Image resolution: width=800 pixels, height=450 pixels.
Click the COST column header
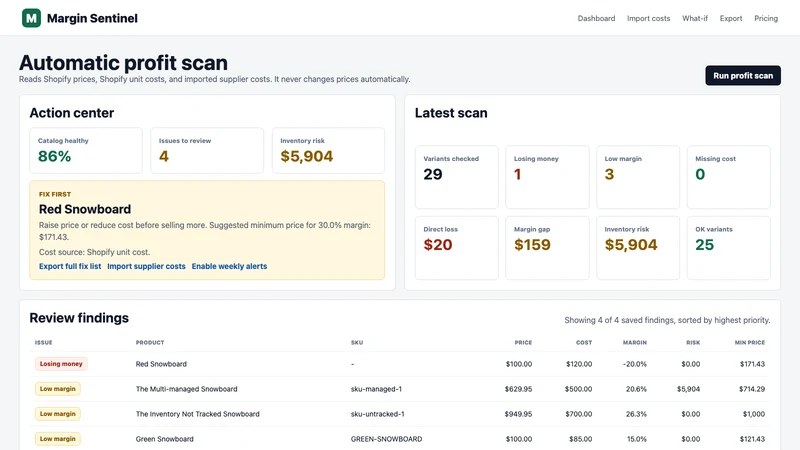[x=584, y=342]
